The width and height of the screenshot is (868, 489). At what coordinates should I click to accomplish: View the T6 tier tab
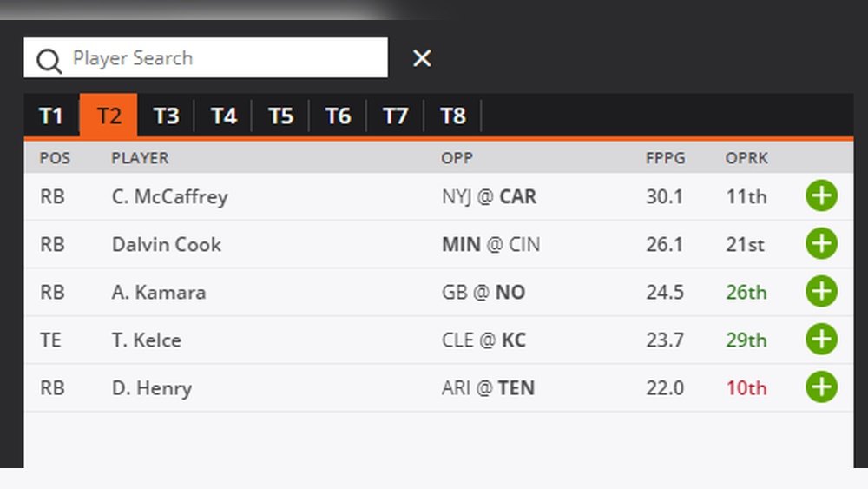(x=338, y=116)
